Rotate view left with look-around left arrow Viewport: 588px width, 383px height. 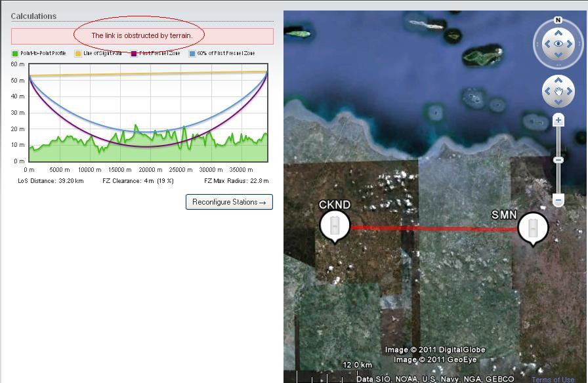coord(547,44)
